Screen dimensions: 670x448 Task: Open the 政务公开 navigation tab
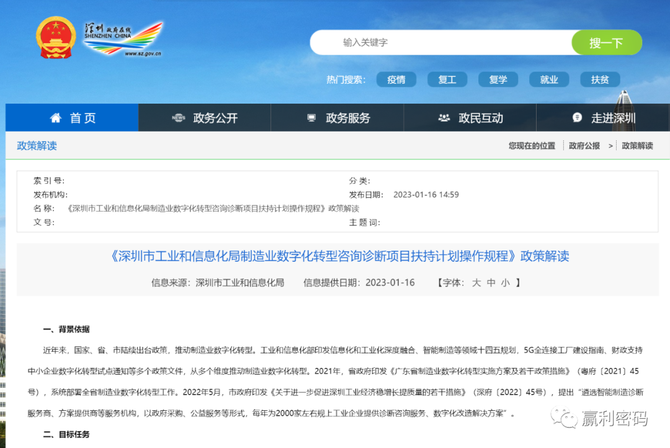pos(205,118)
